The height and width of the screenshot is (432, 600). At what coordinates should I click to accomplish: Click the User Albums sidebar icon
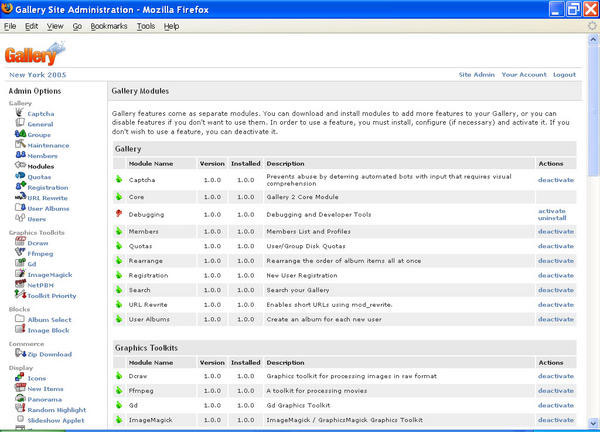point(20,207)
